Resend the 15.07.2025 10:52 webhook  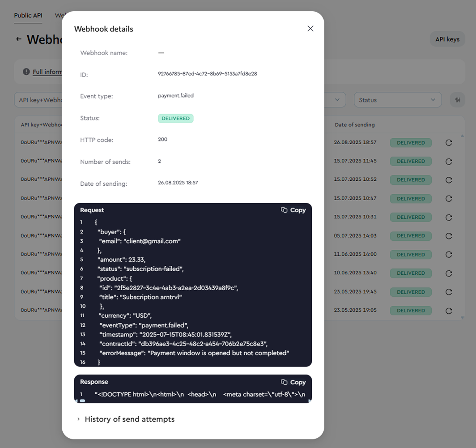coord(449,180)
